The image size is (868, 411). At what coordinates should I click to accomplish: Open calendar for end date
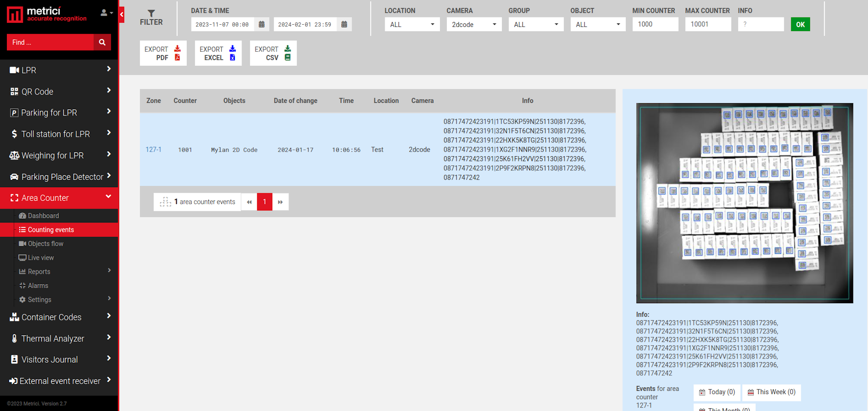(344, 24)
